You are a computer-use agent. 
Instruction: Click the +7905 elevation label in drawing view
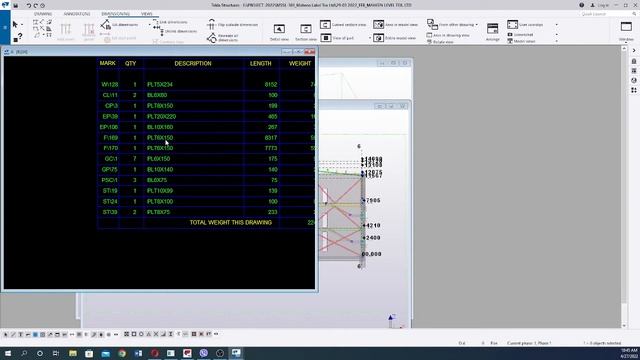click(x=371, y=200)
